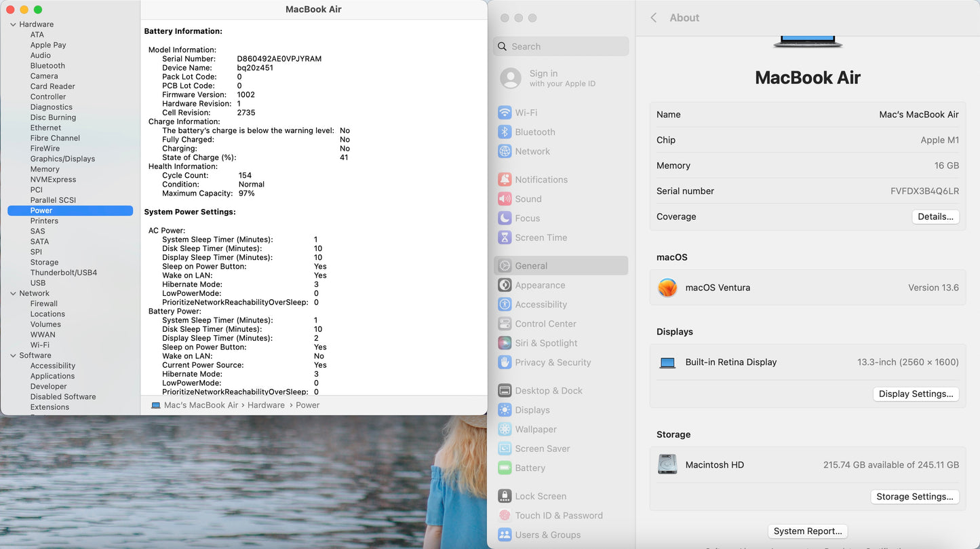Collapse the Network tree section
The height and width of the screenshot is (549, 980).
coord(13,293)
